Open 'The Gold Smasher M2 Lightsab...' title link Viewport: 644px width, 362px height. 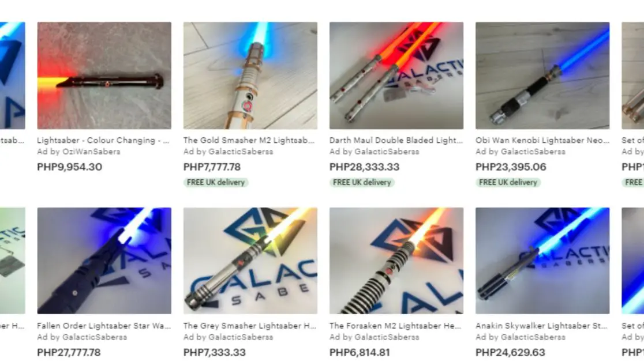(x=249, y=141)
